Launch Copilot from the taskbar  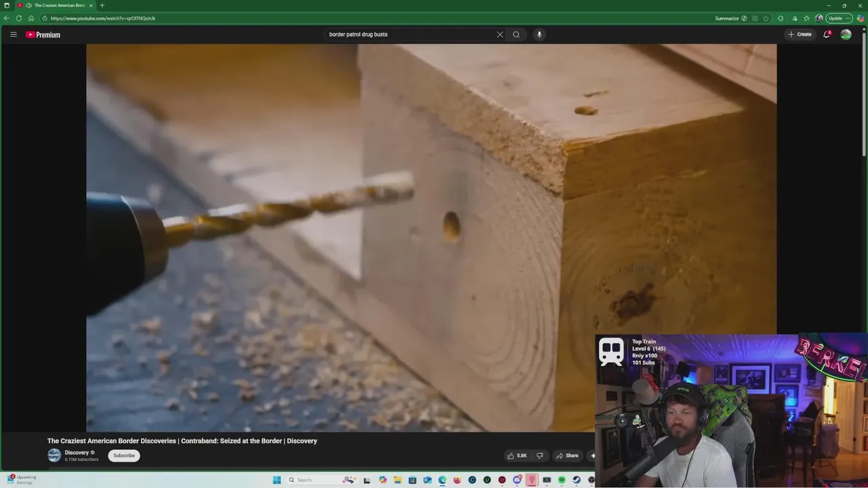click(382, 480)
